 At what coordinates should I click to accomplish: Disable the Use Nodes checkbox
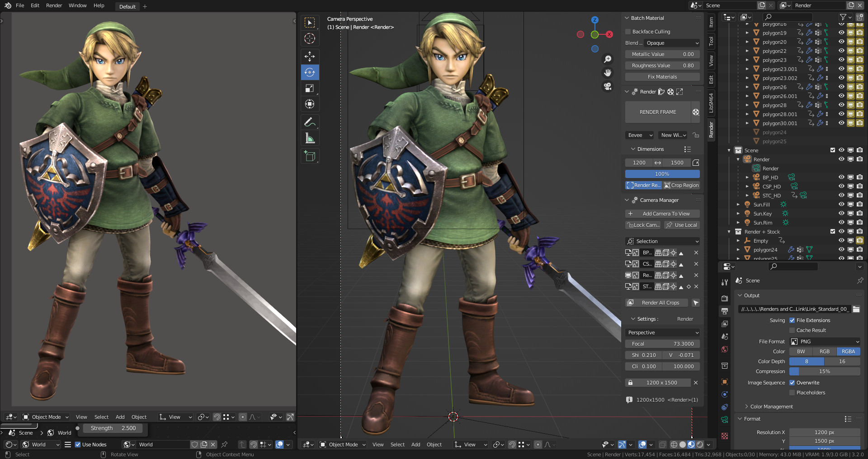tap(78, 445)
